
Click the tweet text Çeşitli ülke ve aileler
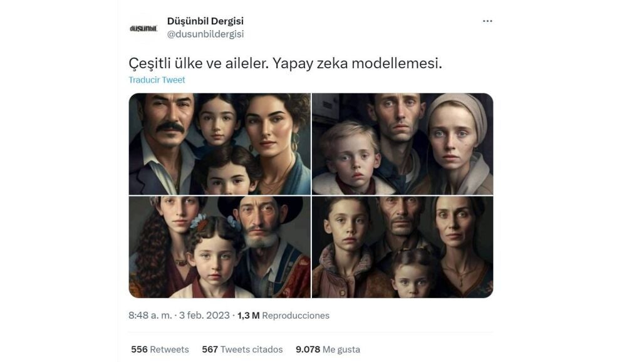[x=199, y=63]
